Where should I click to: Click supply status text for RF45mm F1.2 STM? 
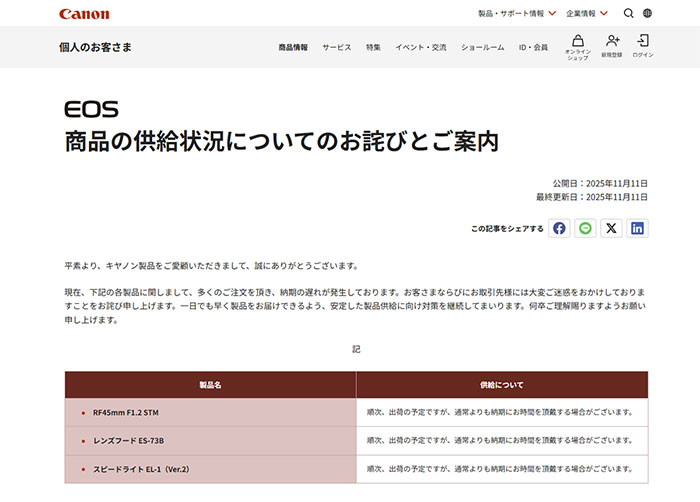point(500,412)
